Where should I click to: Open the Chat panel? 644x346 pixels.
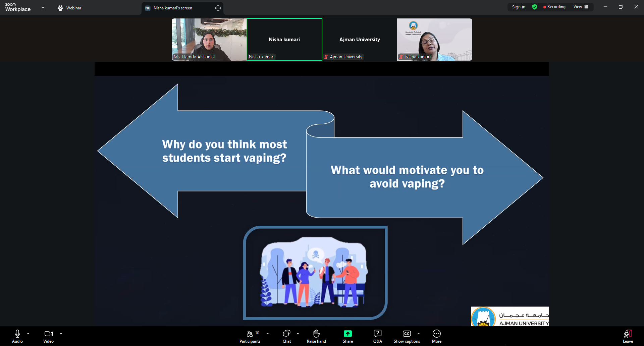pos(286,336)
